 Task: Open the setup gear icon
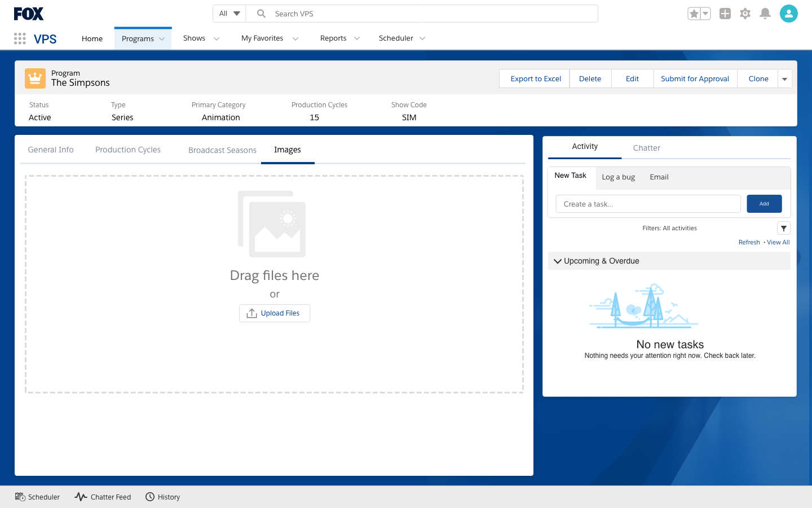pyautogui.click(x=745, y=14)
